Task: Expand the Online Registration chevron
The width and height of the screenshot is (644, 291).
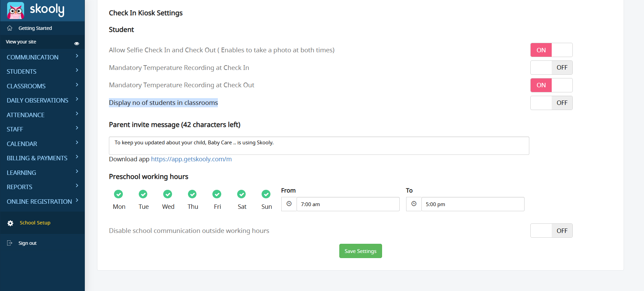Action: [x=77, y=200]
